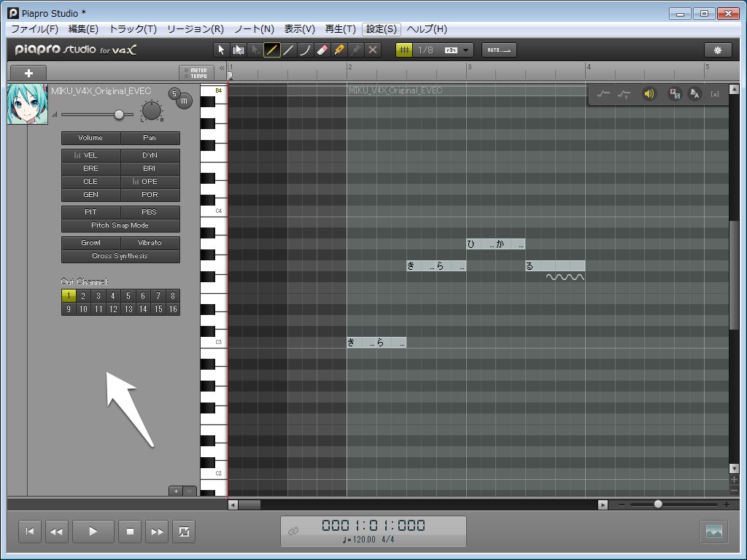Select the straight line tool
Image resolution: width=747 pixels, height=560 pixels.
[288, 50]
